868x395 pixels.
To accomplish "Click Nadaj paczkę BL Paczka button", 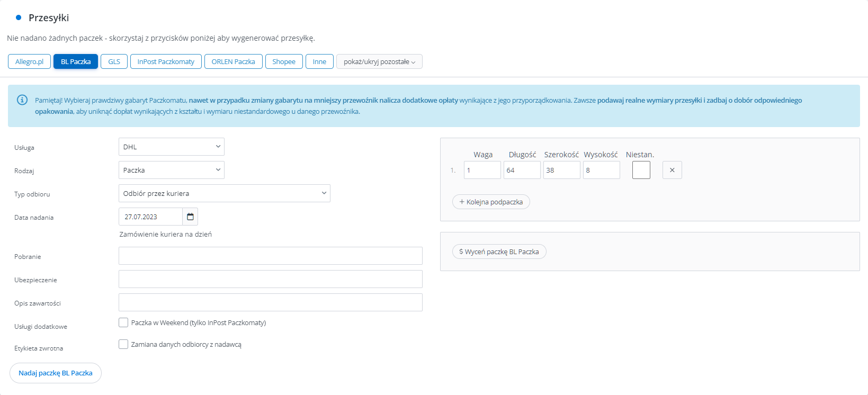I will (x=56, y=373).
